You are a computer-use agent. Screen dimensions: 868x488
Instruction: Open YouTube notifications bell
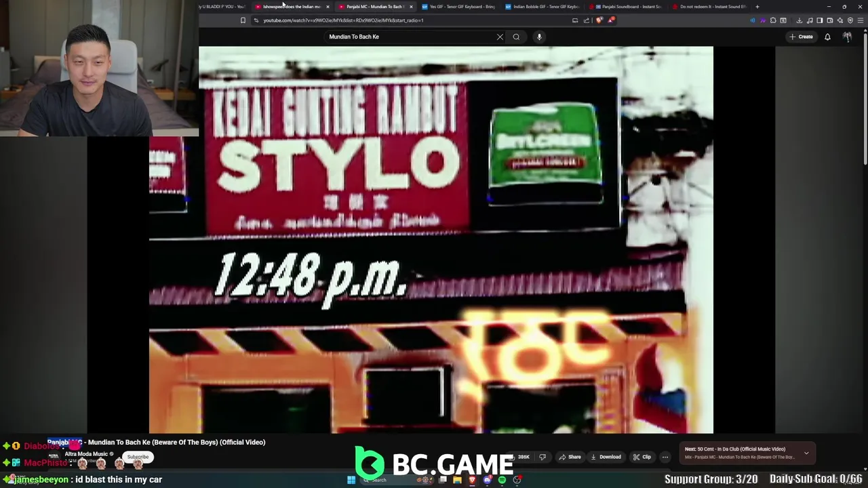827,37
